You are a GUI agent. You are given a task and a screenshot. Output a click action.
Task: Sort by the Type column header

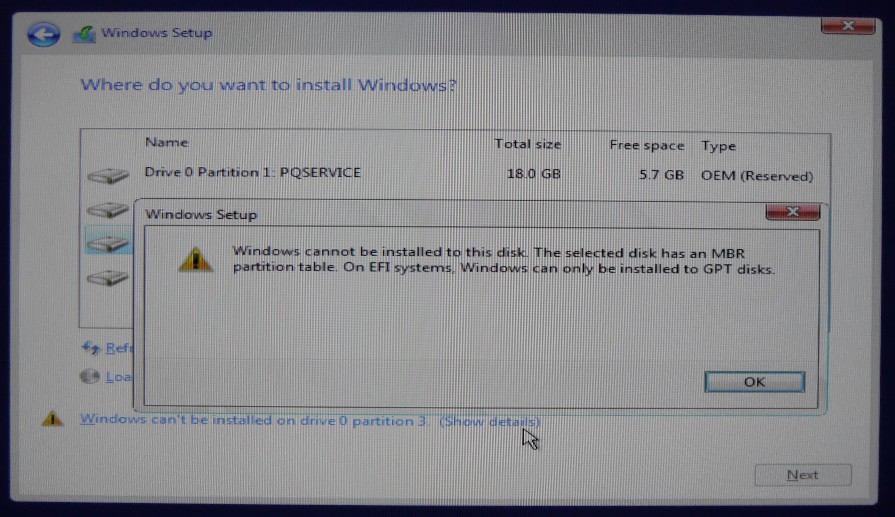point(718,146)
